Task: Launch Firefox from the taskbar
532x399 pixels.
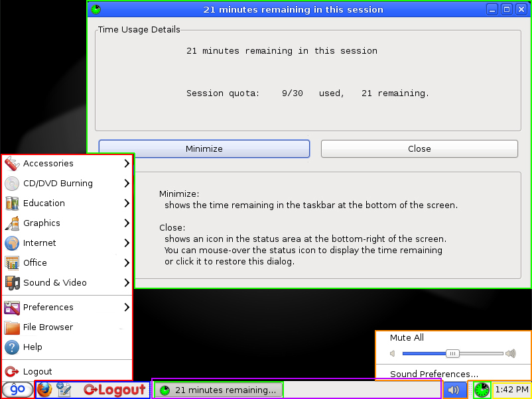Action: click(x=44, y=390)
